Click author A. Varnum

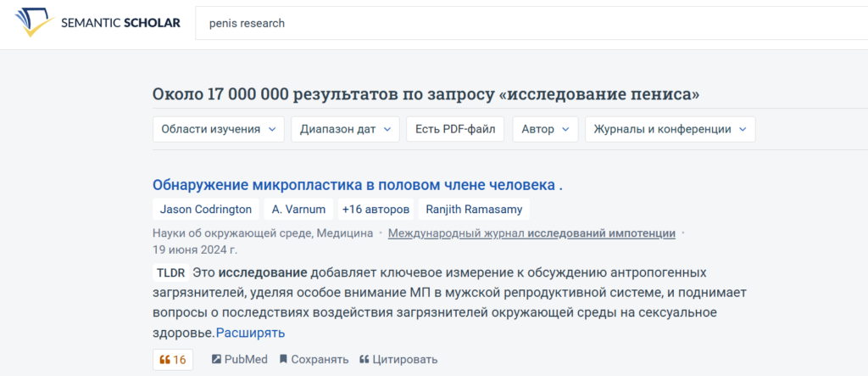(298, 210)
